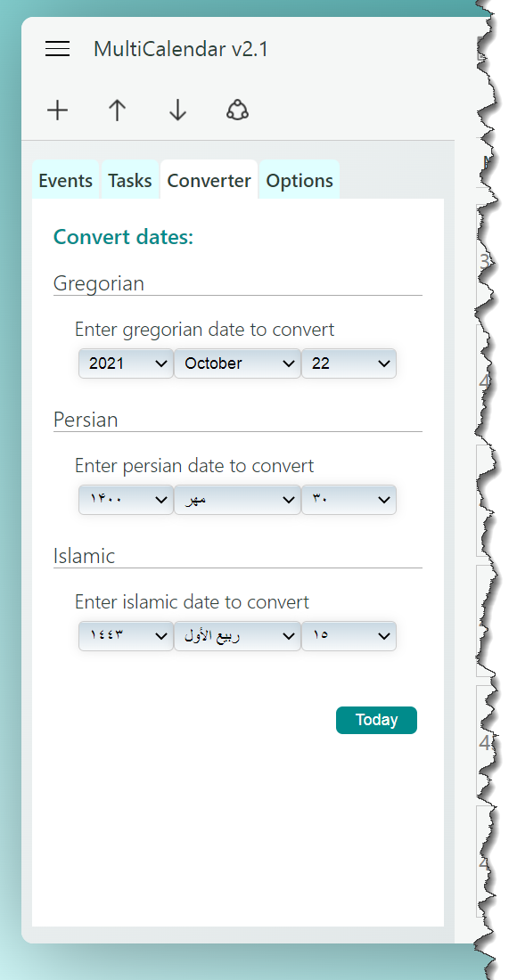Switch to the Events tab
517x980 pixels.
coord(66,180)
